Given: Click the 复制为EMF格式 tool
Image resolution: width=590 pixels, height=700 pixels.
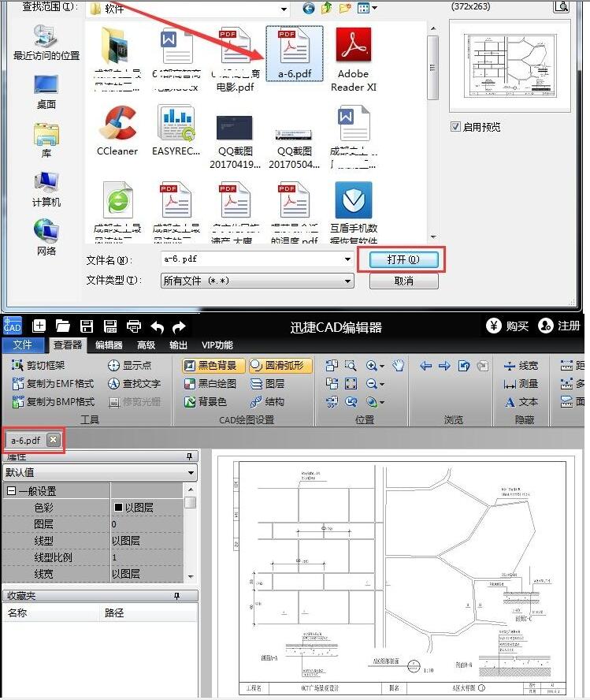Looking at the screenshot, I should tap(53, 384).
